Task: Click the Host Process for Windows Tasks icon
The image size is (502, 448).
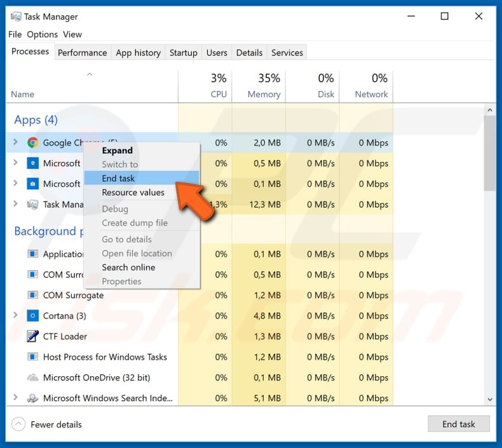Action: pyautogui.click(x=32, y=357)
